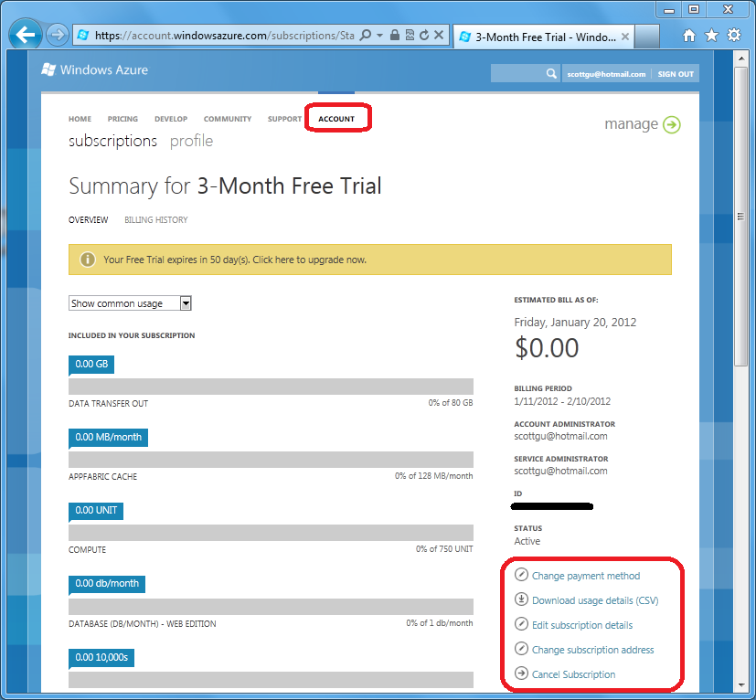Click the security lock icon in address bar
Image resolution: width=756 pixels, height=700 pixels.
(x=394, y=35)
